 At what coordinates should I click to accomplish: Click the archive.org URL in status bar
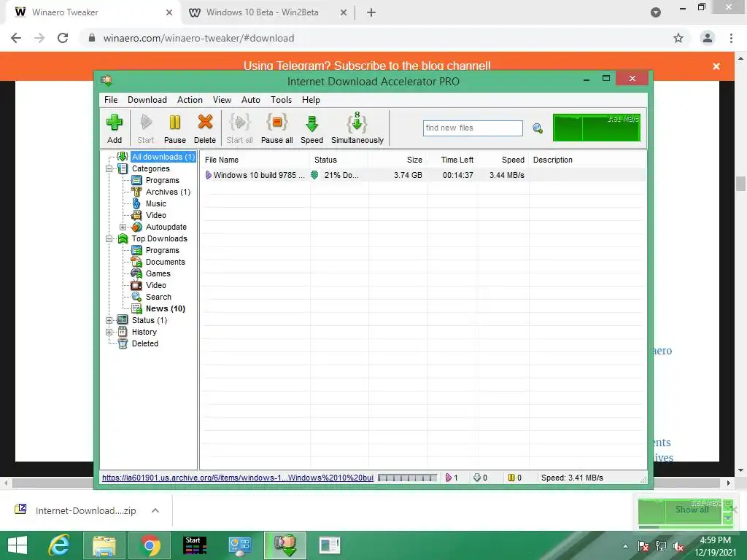(x=238, y=478)
